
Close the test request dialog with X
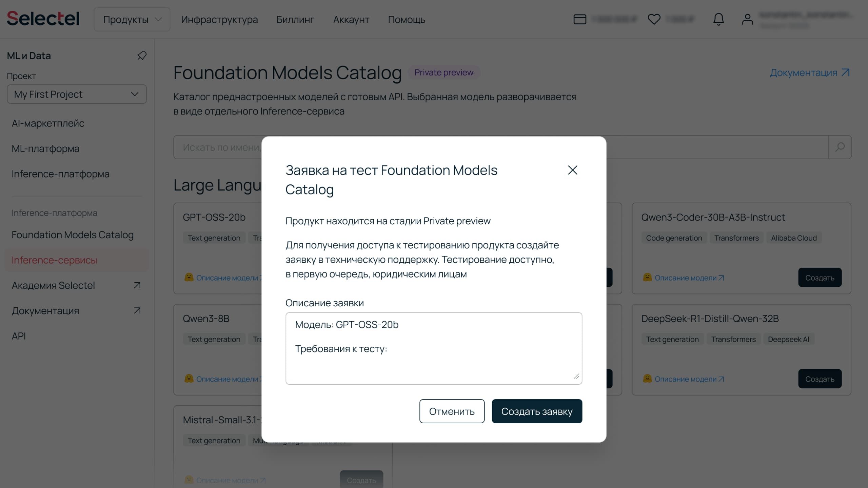coord(572,170)
